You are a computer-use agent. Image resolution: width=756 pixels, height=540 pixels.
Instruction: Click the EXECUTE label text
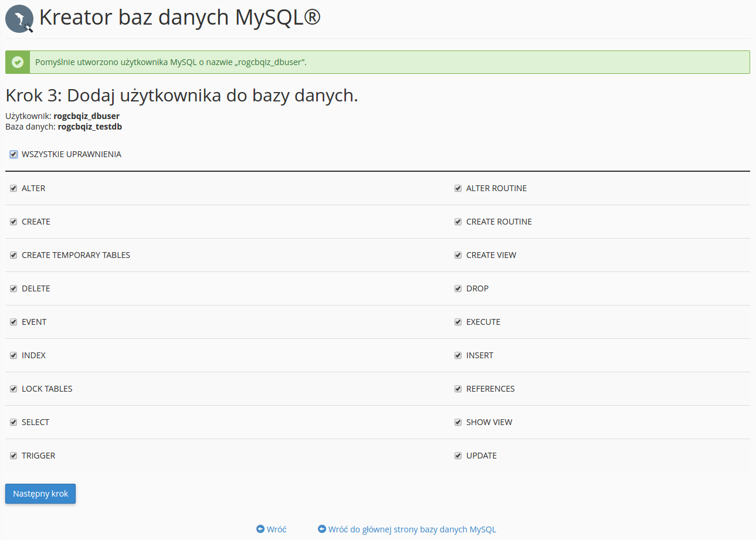pyautogui.click(x=483, y=322)
